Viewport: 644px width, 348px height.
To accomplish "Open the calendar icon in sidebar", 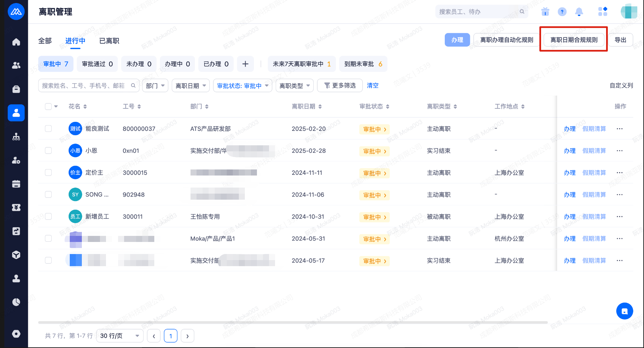I will pos(16,184).
